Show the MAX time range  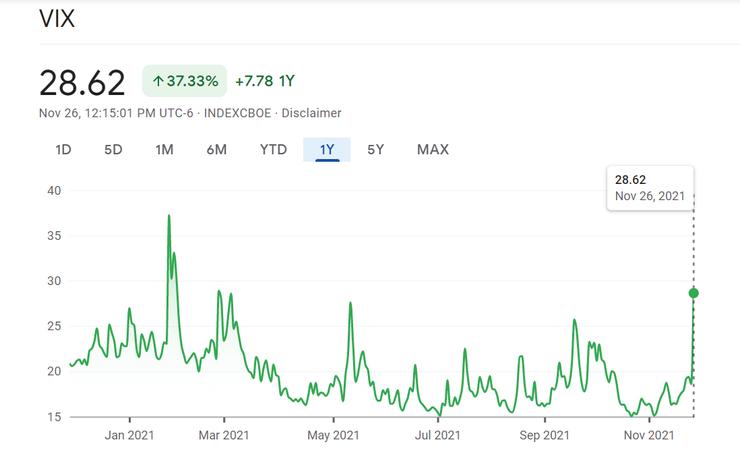[432, 150]
